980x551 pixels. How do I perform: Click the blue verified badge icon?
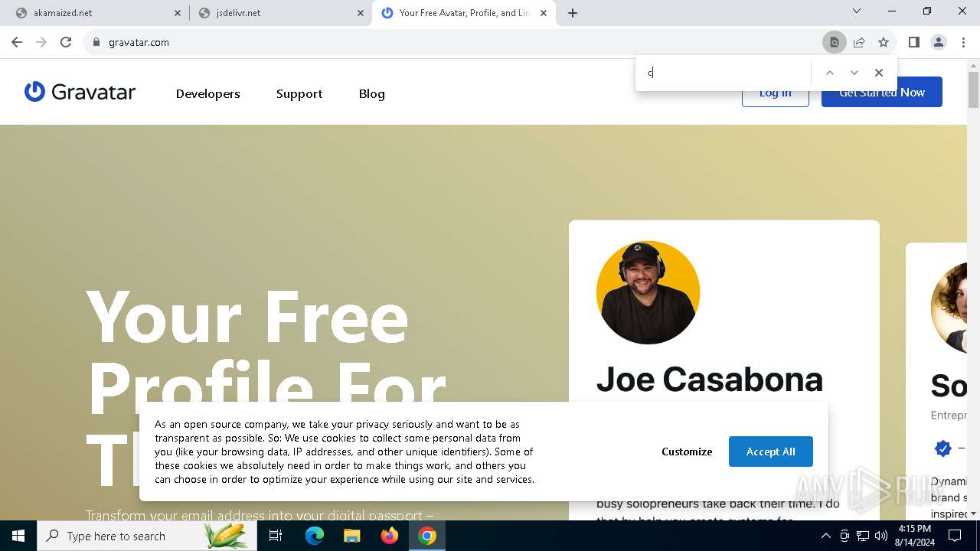(x=943, y=448)
